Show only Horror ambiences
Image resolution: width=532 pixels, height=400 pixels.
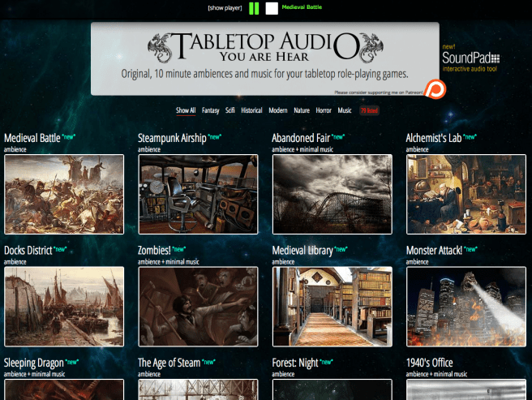coord(324,110)
